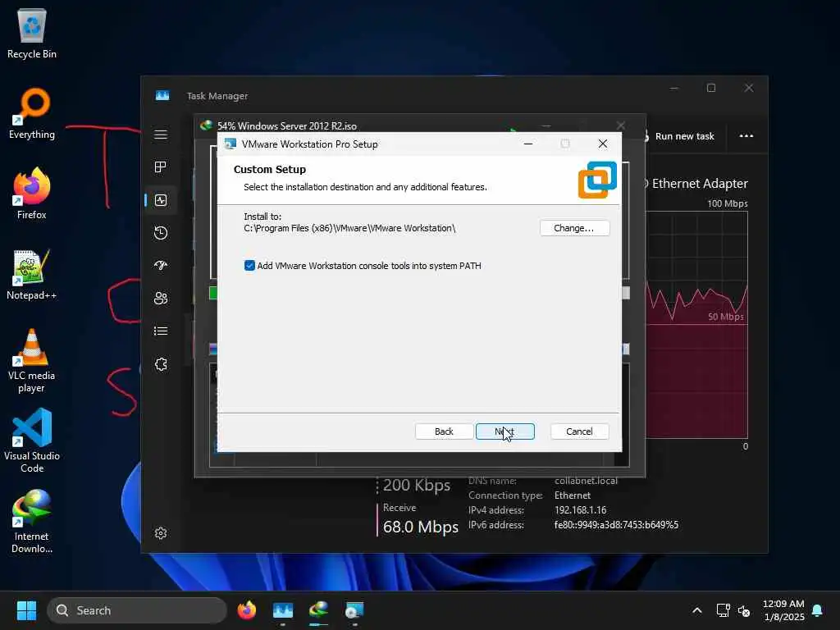Go to Task Manager Processes page
This screenshot has width=840, height=630.
161,167
